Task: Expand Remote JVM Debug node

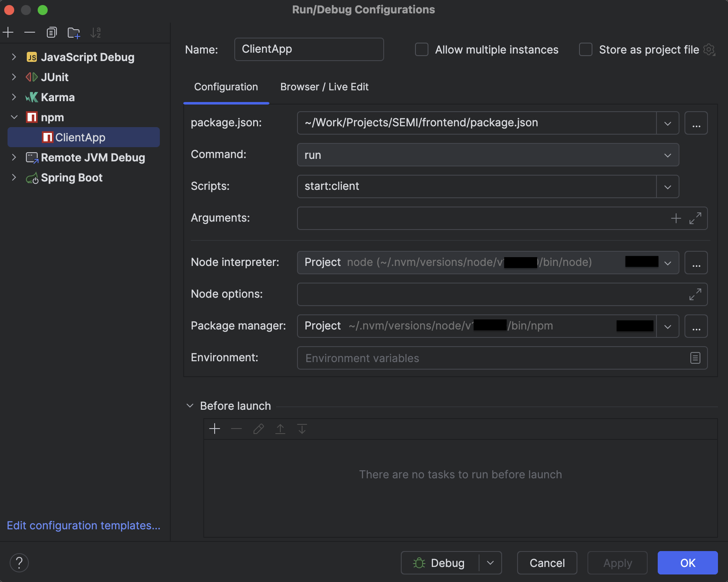Action: tap(14, 158)
